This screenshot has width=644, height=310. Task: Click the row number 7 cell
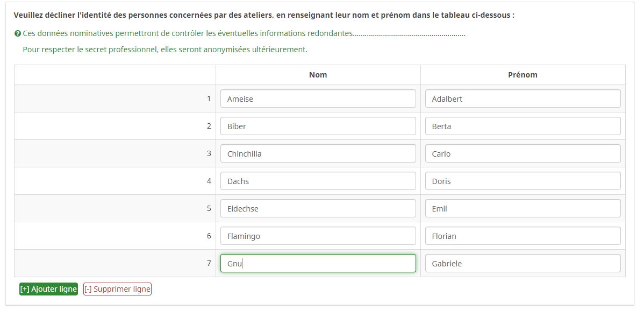209,264
